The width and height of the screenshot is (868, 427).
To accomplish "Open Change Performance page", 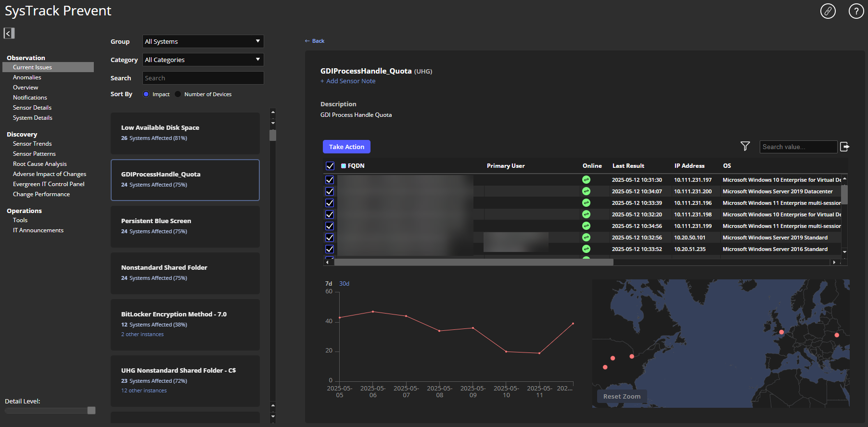I will [x=41, y=194].
